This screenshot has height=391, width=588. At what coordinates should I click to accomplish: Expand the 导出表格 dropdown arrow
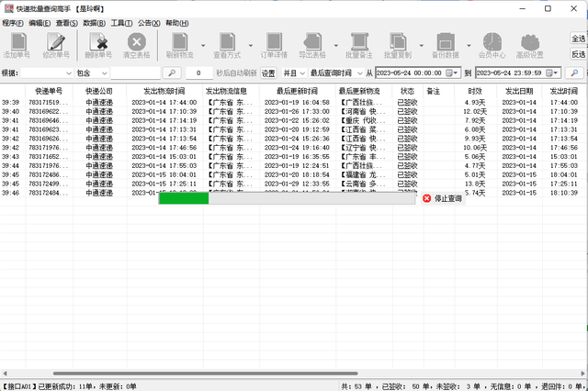[x=336, y=46]
